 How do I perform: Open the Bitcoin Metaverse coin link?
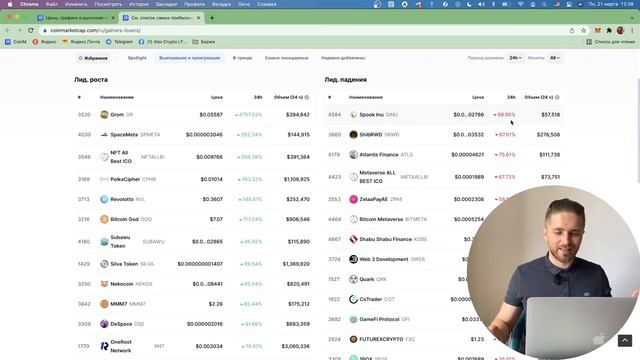pos(381,219)
